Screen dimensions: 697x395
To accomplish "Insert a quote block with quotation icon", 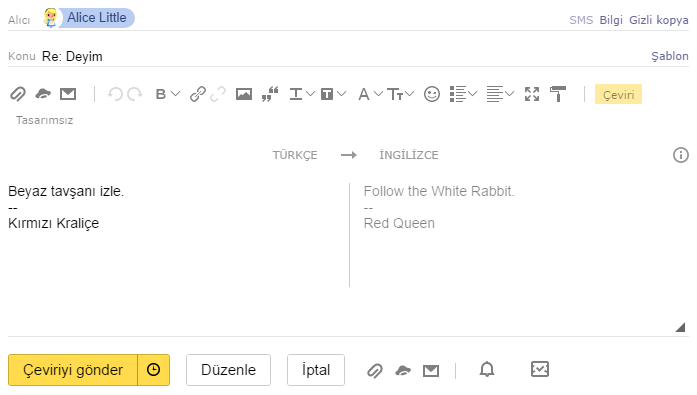I will [270, 94].
